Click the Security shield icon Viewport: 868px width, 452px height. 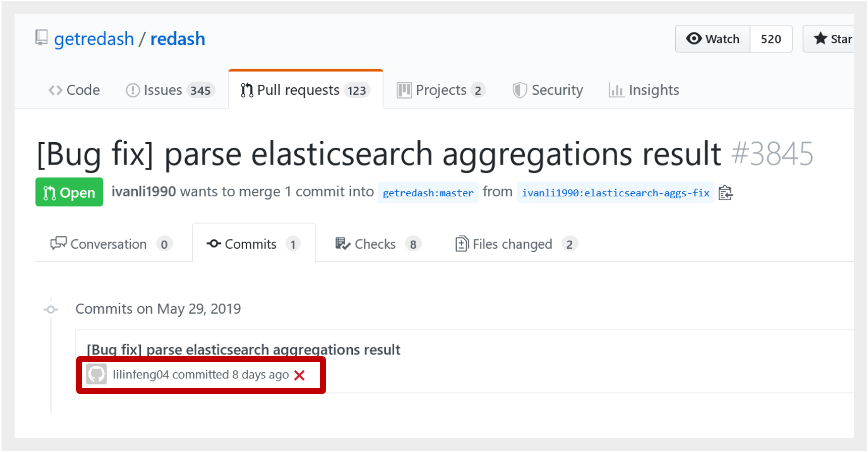tap(519, 90)
